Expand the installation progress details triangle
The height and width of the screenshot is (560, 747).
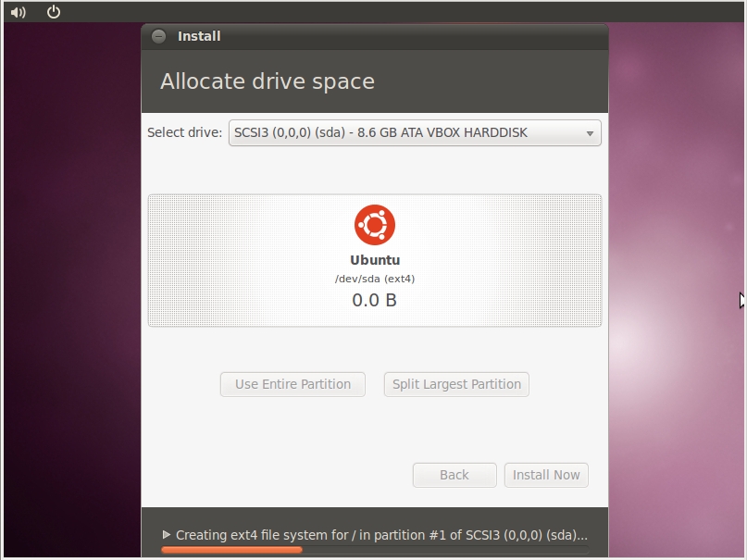tap(167, 535)
